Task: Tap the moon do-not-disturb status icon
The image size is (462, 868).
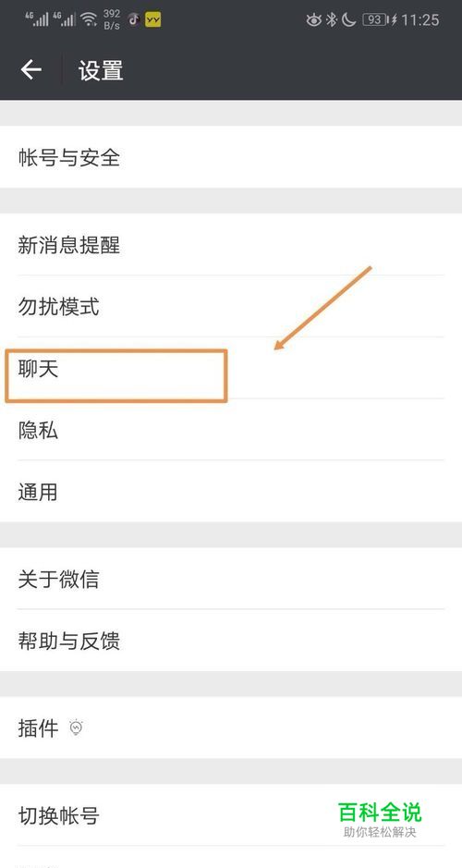Action: (348, 20)
